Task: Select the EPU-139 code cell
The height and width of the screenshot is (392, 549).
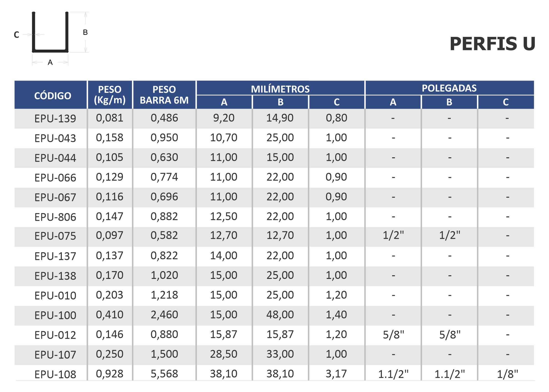Action: tap(55, 119)
